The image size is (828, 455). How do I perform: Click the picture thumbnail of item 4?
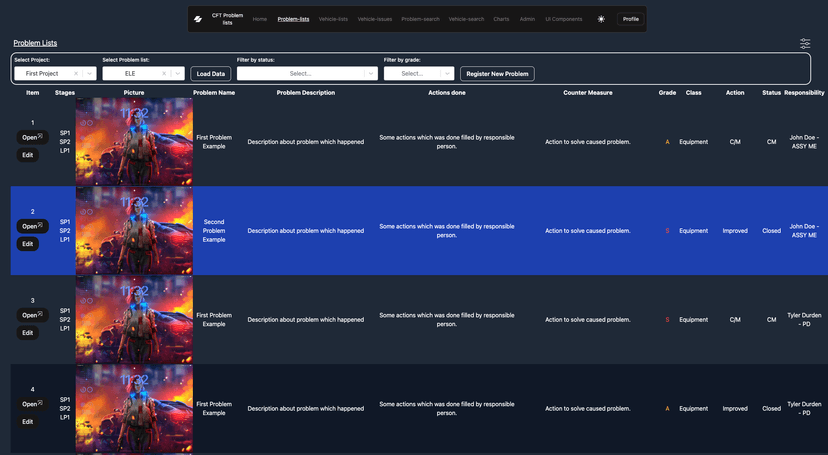[x=134, y=408]
